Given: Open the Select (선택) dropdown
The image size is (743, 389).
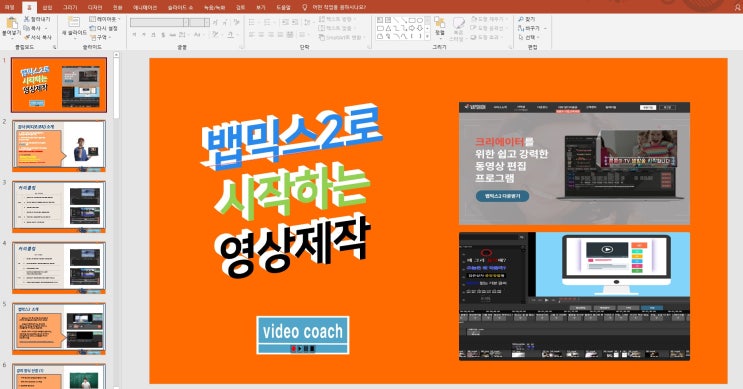Looking at the screenshot, I should (x=529, y=37).
